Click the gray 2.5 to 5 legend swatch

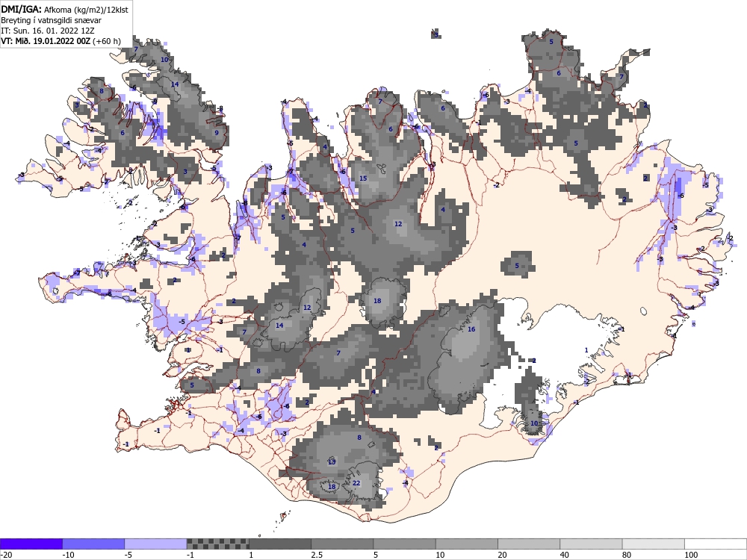342,544
